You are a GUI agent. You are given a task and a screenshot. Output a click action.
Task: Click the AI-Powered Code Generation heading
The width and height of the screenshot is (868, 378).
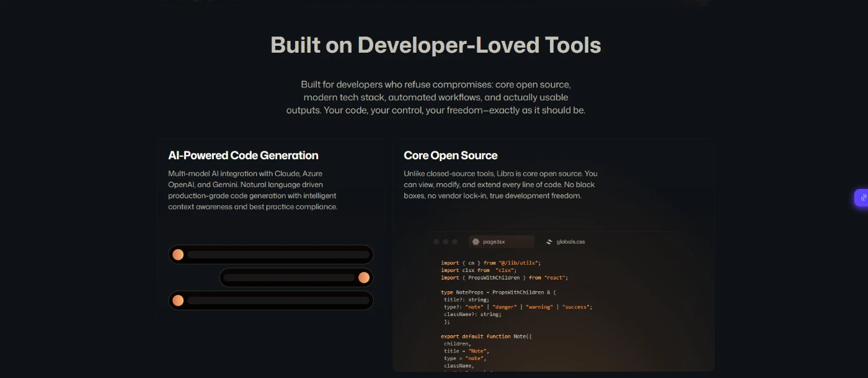243,156
